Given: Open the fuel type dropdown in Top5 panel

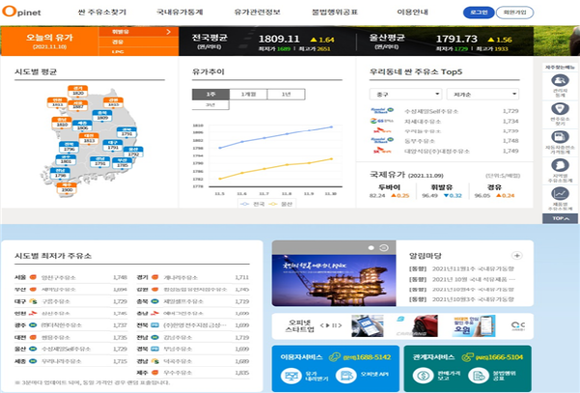Looking at the screenshot, I should click(483, 94).
